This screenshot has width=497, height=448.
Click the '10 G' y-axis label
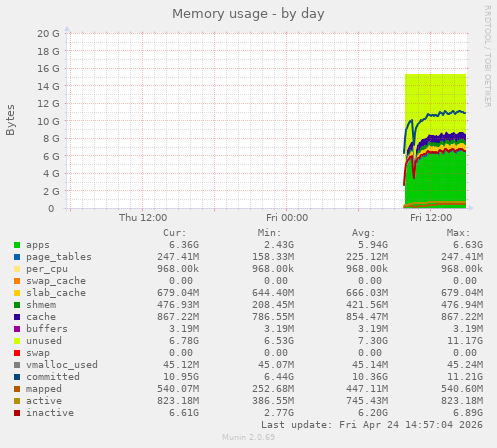(x=48, y=121)
